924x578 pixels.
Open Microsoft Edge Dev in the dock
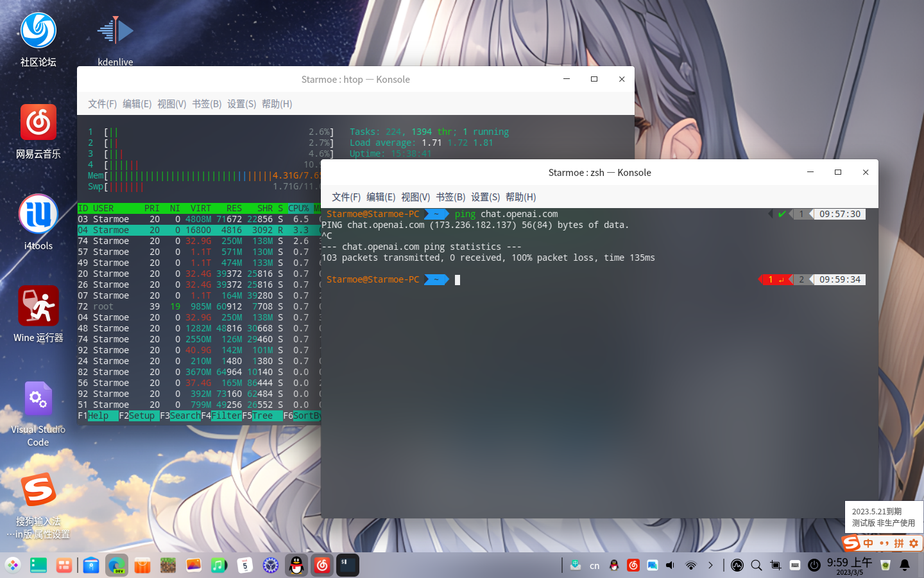[x=117, y=565]
